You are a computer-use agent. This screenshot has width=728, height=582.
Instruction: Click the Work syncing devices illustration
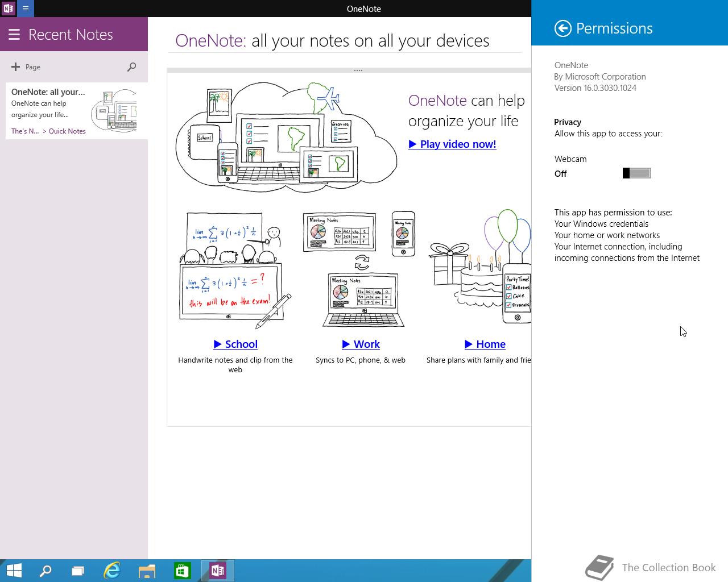(x=360, y=269)
